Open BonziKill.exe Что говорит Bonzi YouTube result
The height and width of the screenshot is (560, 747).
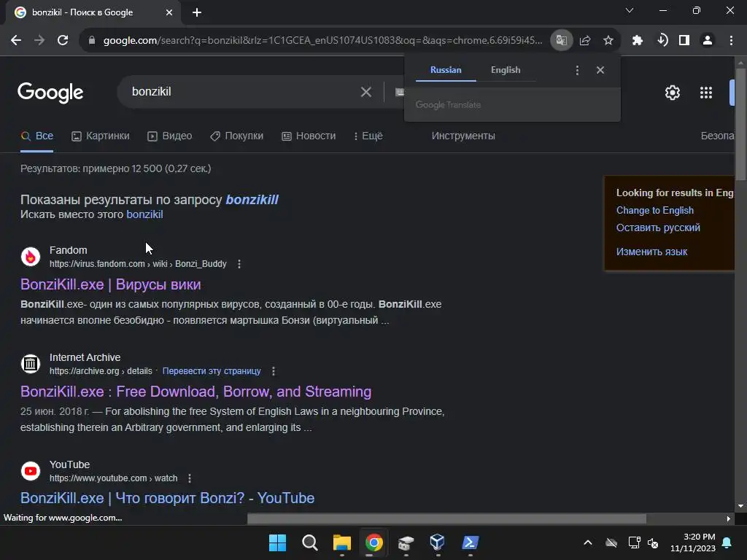click(x=167, y=498)
